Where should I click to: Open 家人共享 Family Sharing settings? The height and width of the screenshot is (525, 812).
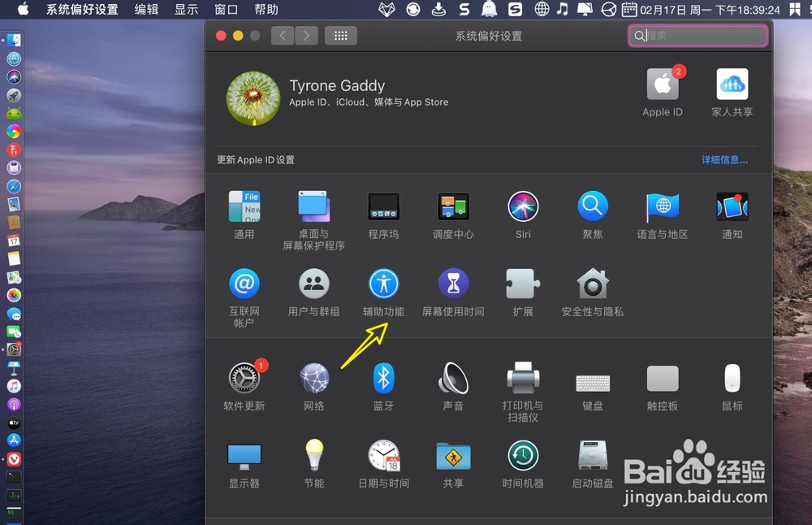coord(732,85)
